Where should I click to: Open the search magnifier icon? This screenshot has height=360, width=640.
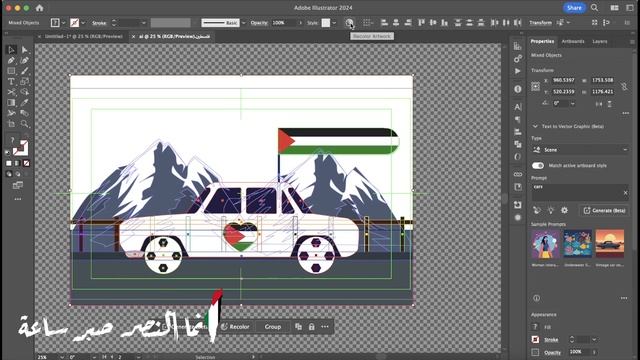pyautogui.click(x=595, y=8)
